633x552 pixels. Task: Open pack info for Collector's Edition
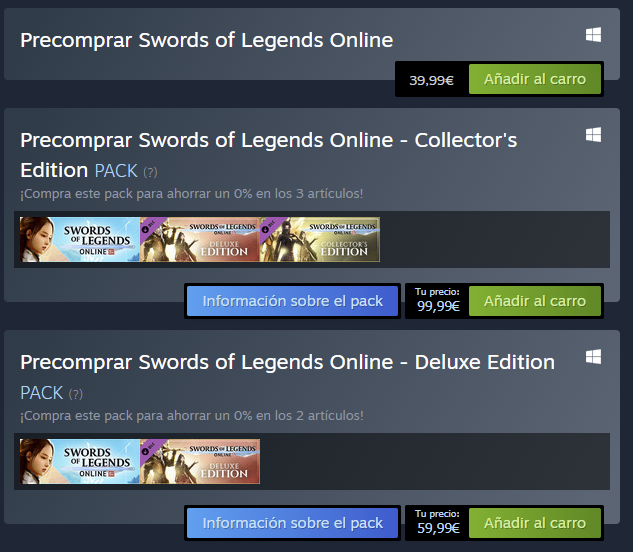tap(292, 301)
